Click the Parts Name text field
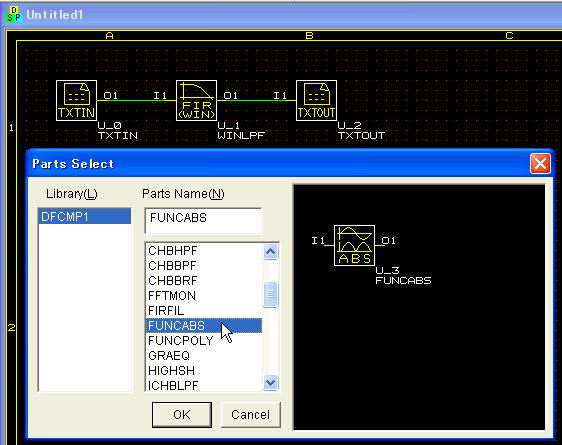Screen dimensions: 562x445 (x=203, y=221)
